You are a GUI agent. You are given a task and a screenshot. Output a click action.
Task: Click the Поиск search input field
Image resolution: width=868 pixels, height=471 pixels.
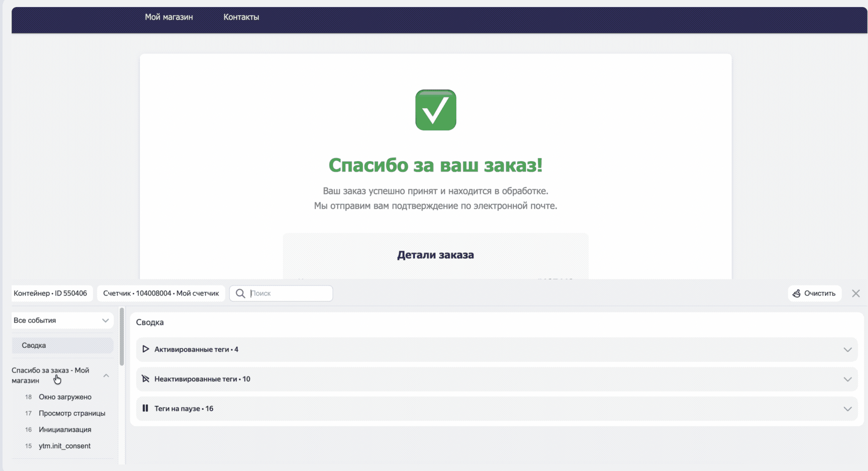(x=289, y=294)
